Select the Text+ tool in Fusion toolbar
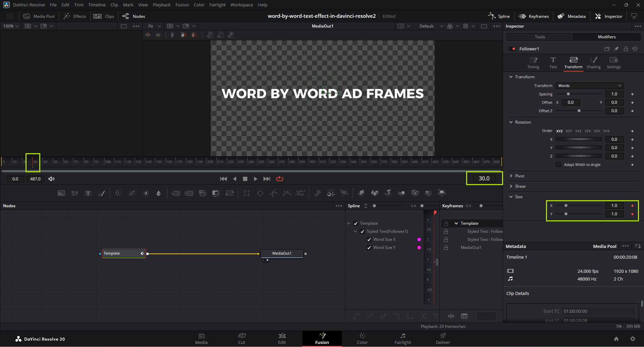 [x=88, y=193]
